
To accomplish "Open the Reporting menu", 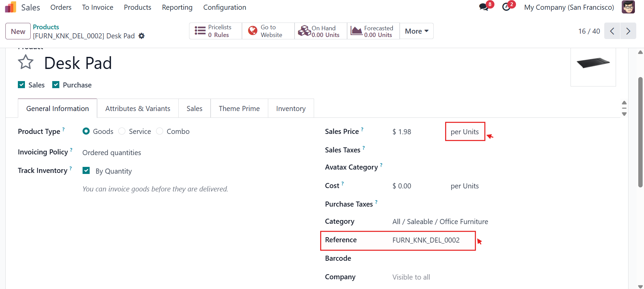I will click(x=177, y=7).
